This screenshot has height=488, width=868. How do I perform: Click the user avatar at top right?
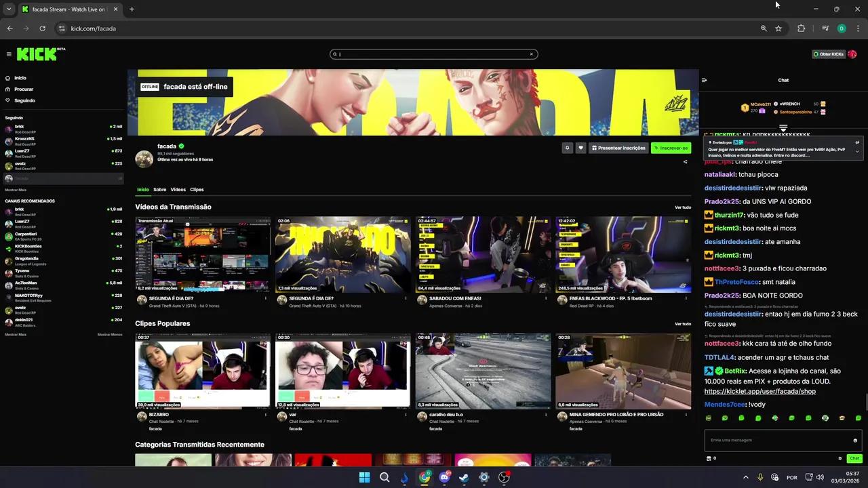(852, 54)
